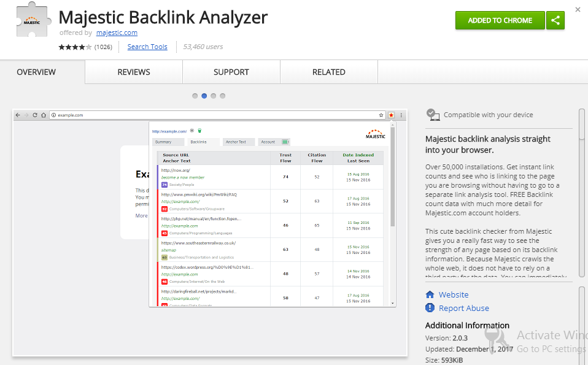The image size is (588, 365).
Task: Close the extension details overlay
Action: (578, 10)
